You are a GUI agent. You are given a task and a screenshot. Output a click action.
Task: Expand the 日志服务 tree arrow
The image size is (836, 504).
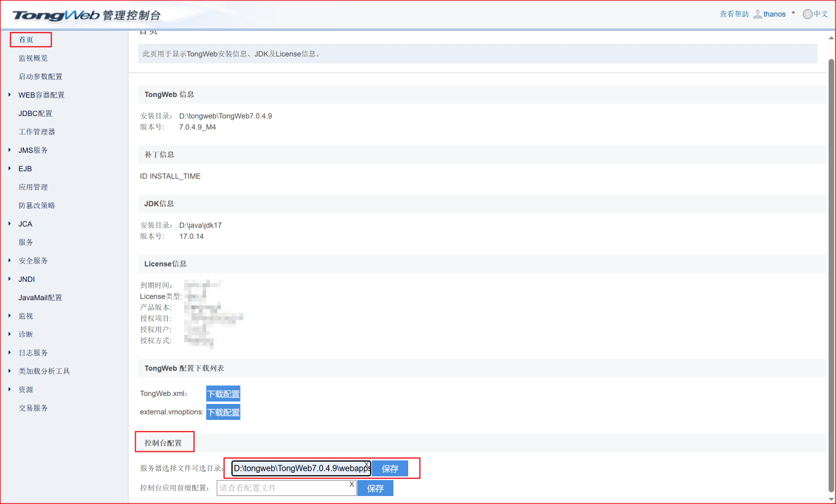[x=9, y=352]
